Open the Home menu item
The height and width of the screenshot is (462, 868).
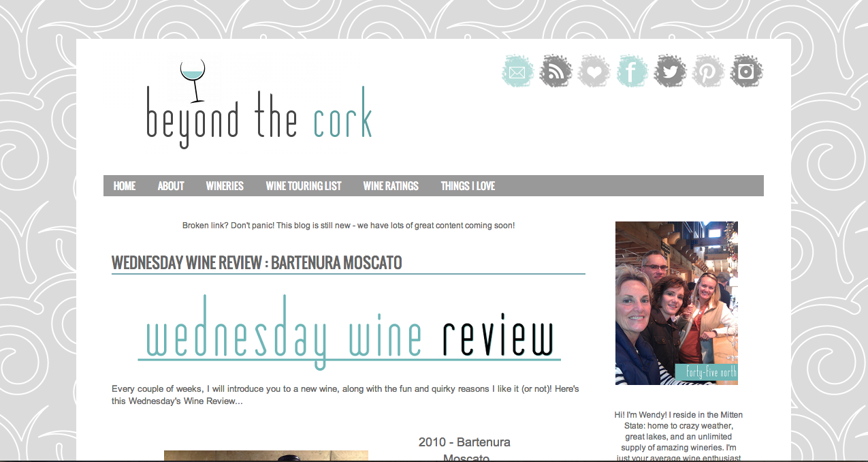point(125,185)
